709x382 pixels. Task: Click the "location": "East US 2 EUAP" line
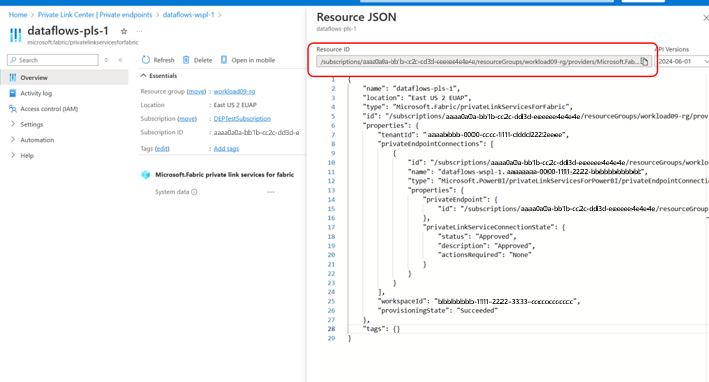(417, 98)
